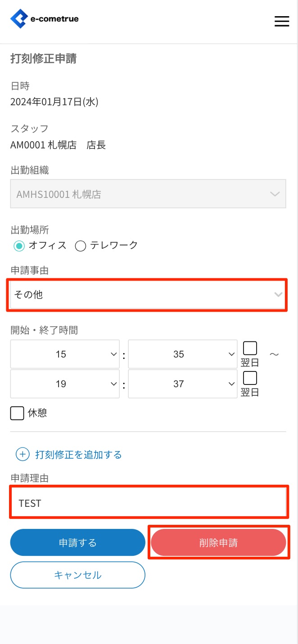Enable the 休憩 checkbox
This screenshot has height=644, width=298.
coord(17,413)
